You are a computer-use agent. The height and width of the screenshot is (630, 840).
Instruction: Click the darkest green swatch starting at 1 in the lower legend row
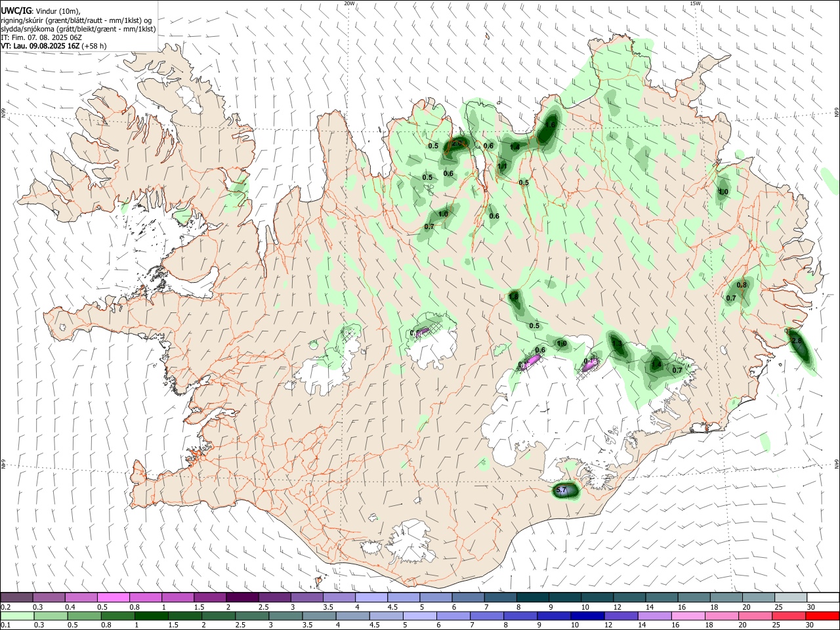[151, 616]
